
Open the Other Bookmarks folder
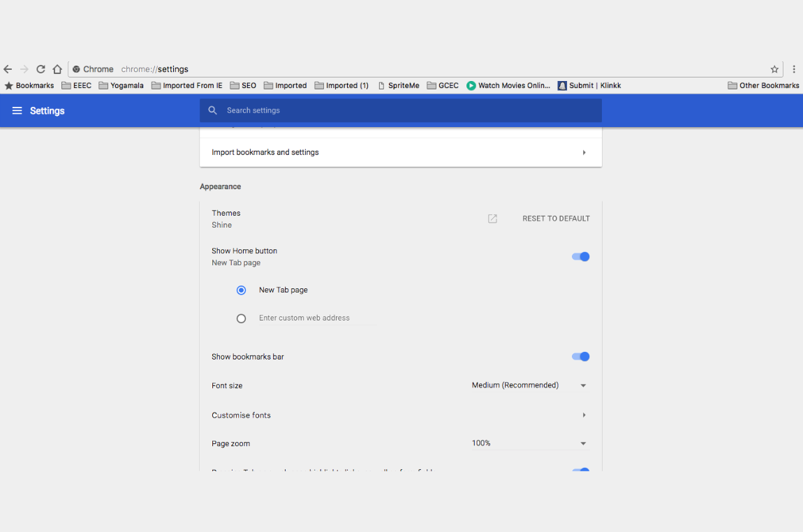763,85
